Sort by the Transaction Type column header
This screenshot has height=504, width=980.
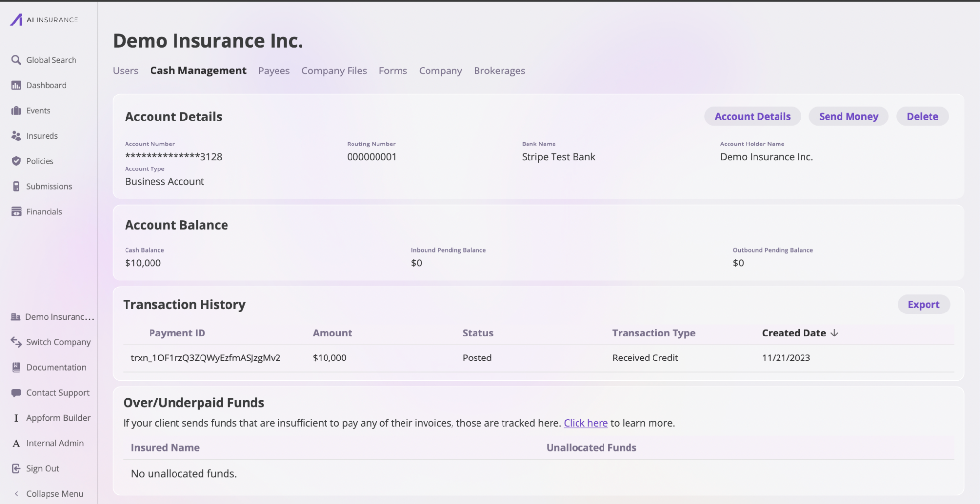653,333
